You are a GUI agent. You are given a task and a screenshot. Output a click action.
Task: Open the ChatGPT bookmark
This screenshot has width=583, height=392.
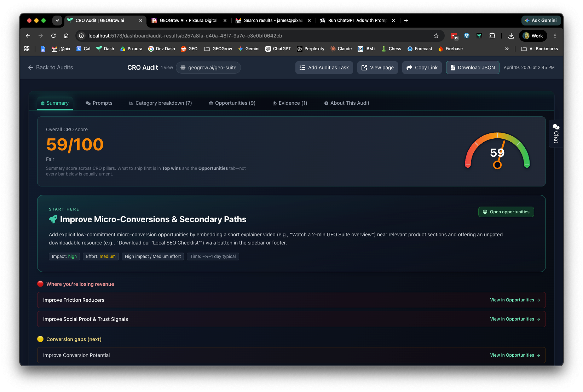(x=278, y=49)
